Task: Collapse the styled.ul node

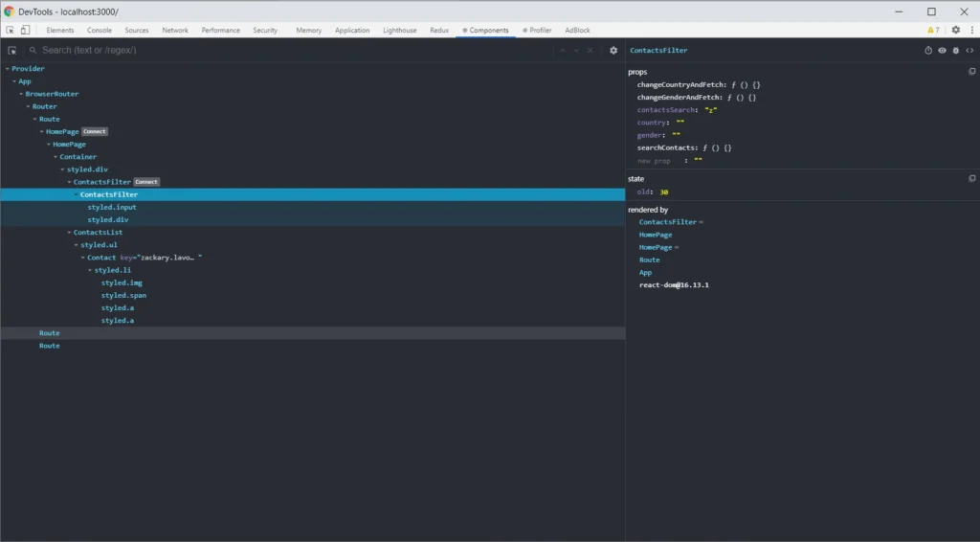Action: coord(77,245)
